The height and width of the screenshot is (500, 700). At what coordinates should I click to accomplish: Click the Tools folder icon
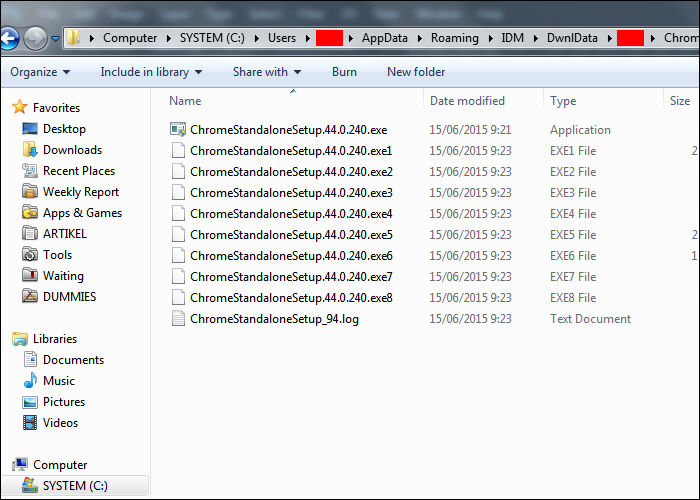(30, 254)
